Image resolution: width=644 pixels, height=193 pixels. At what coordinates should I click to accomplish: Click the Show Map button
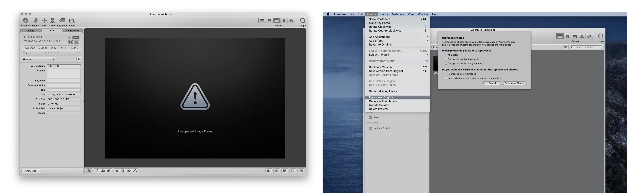point(31,171)
